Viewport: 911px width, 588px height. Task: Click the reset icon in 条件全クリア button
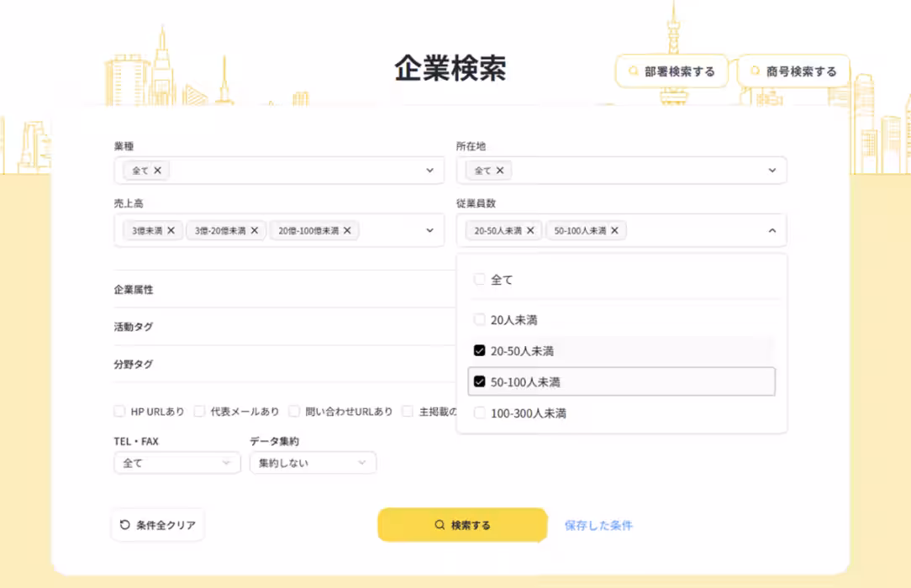124,524
